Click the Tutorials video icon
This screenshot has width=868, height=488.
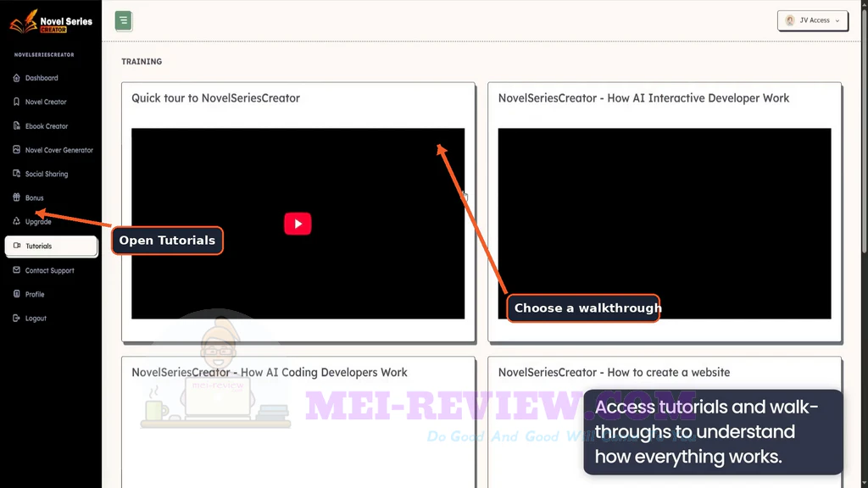17,246
